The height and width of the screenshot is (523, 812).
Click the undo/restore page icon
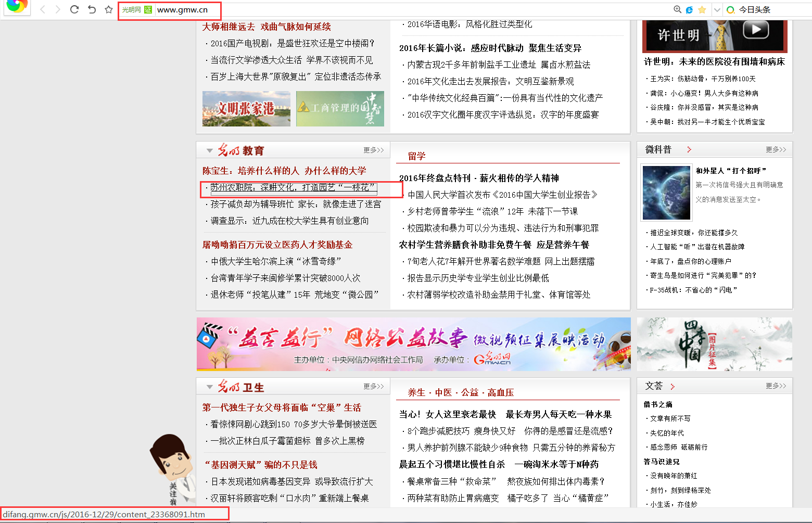pyautogui.click(x=92, y=9)
